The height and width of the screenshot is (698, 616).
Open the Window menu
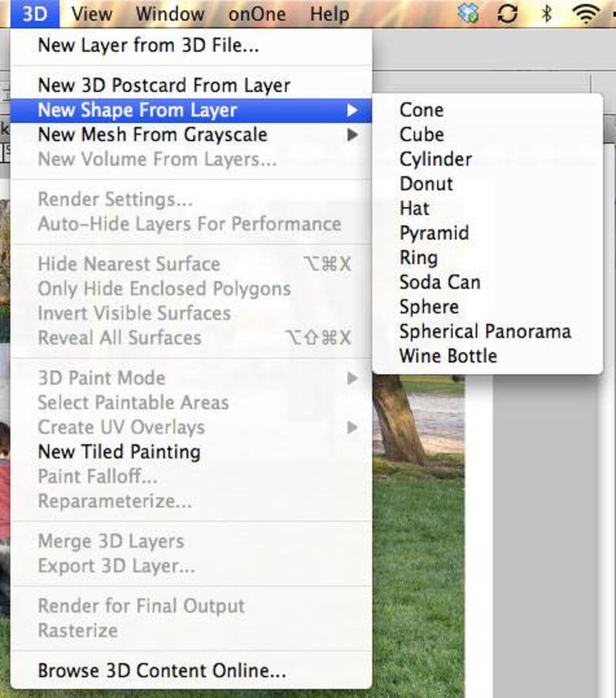click(169, 14)
